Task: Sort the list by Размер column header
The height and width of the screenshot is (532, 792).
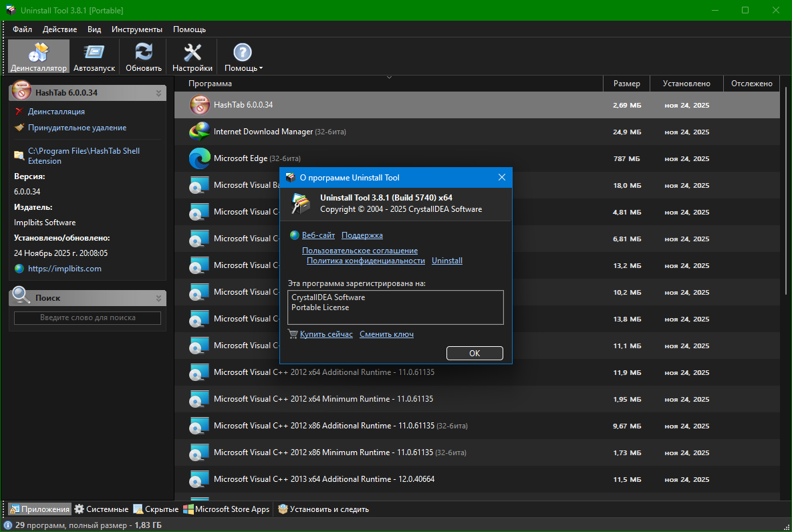Action: pos(626,84)
